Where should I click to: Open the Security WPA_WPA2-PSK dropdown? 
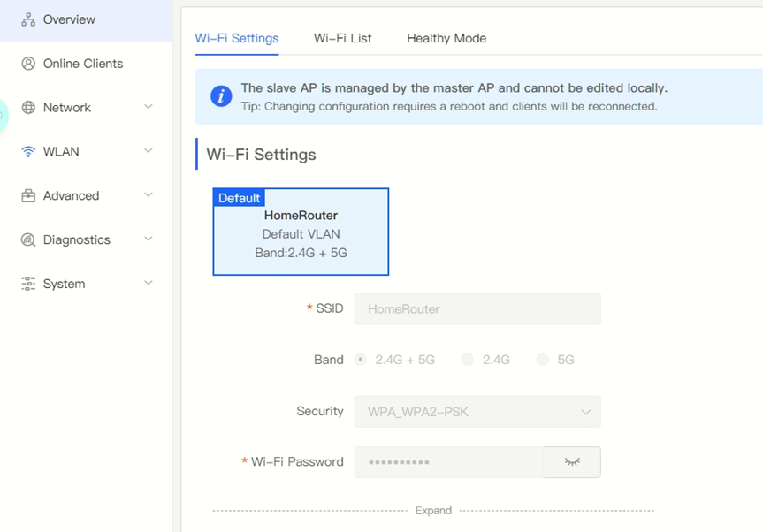tap(477, 412)
